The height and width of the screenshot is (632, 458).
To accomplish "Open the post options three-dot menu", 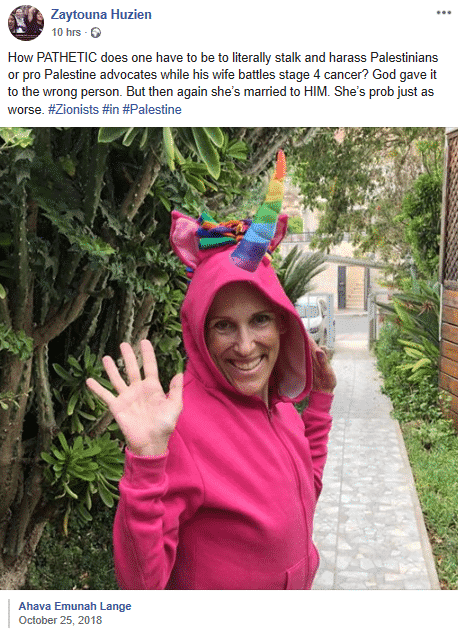I will [x=443, y=12].
